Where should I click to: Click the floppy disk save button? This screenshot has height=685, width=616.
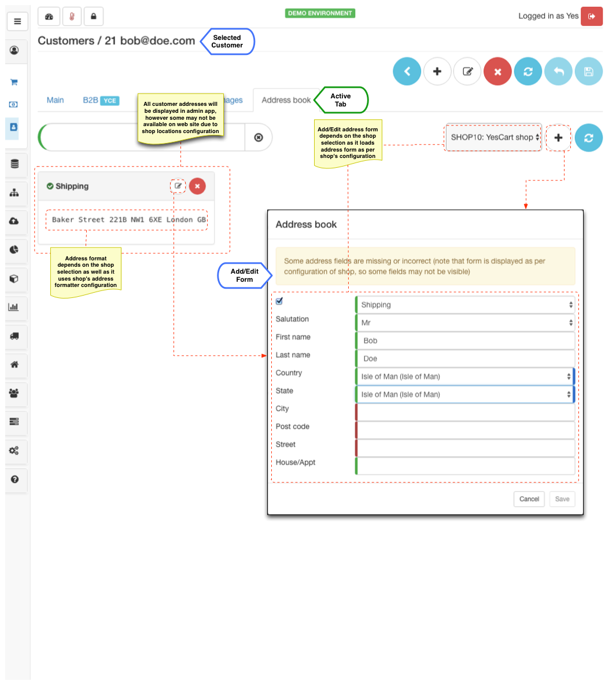(x=588, y=71)
